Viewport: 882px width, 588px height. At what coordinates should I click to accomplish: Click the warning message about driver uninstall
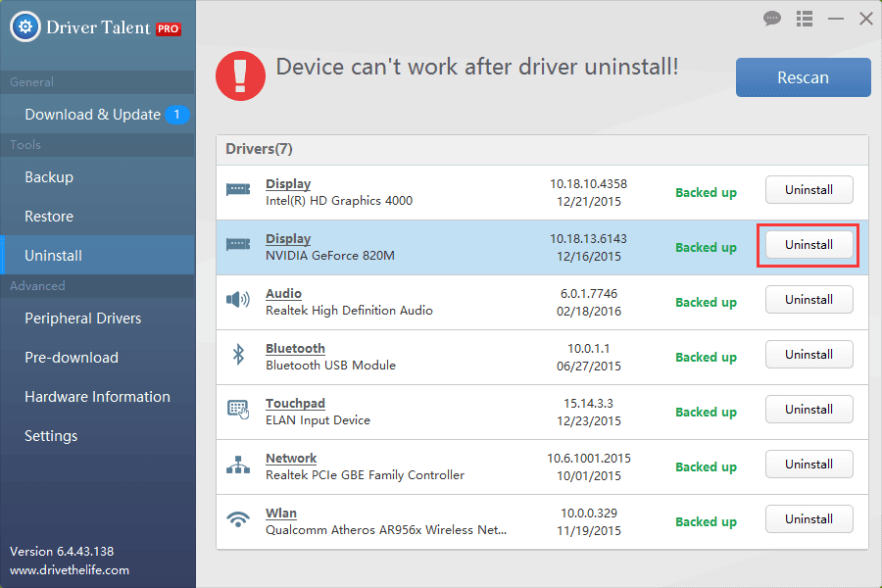click(477, 67)
